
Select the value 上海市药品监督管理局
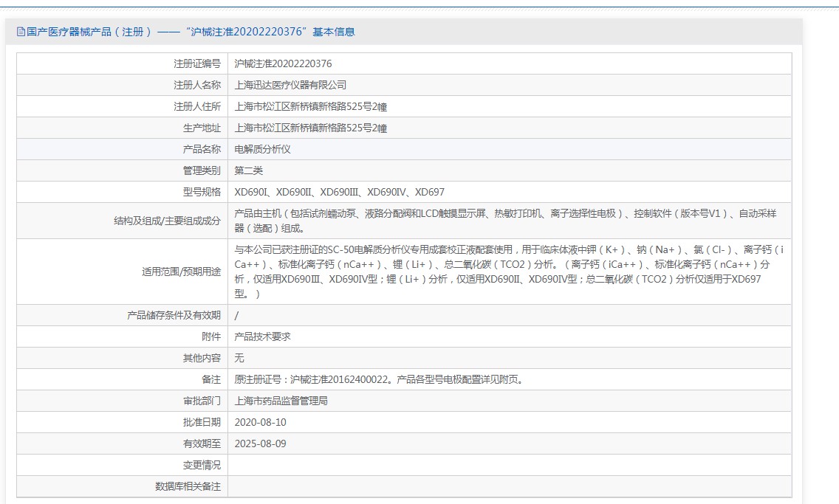click(x=281, y=401)
